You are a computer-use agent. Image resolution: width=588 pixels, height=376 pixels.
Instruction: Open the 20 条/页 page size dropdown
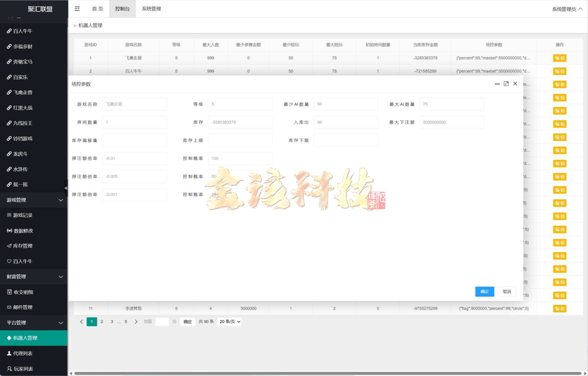(230, 322)
